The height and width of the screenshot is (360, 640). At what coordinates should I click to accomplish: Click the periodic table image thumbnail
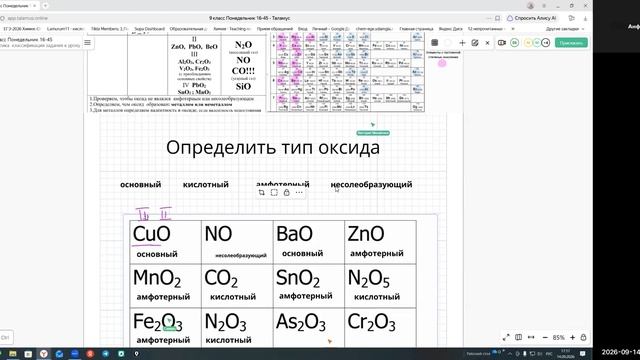point(346,72)
